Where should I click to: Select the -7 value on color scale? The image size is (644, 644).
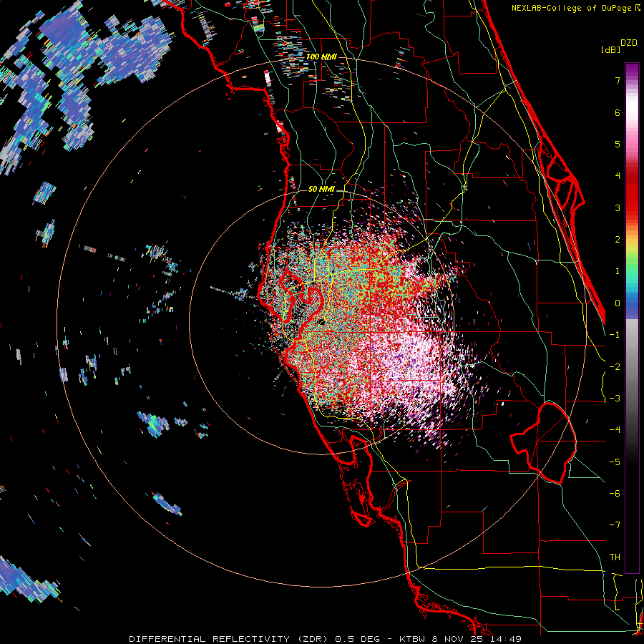[x=615, y=525]
